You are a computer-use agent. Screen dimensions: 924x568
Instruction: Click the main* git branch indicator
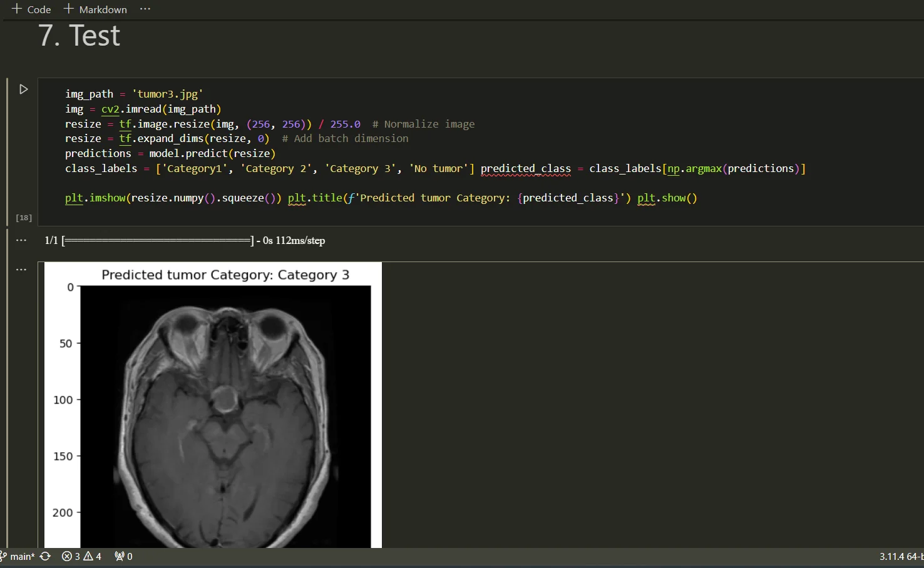(18, 556)
